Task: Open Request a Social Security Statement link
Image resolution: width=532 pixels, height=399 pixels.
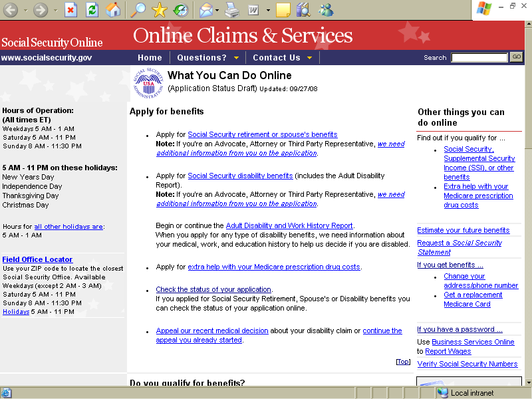Action: point(460,247)
